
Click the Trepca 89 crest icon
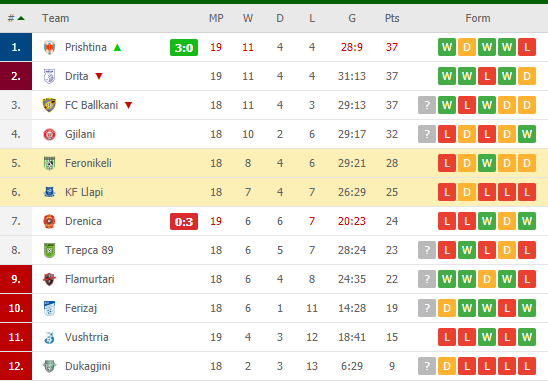pos(49,250)
